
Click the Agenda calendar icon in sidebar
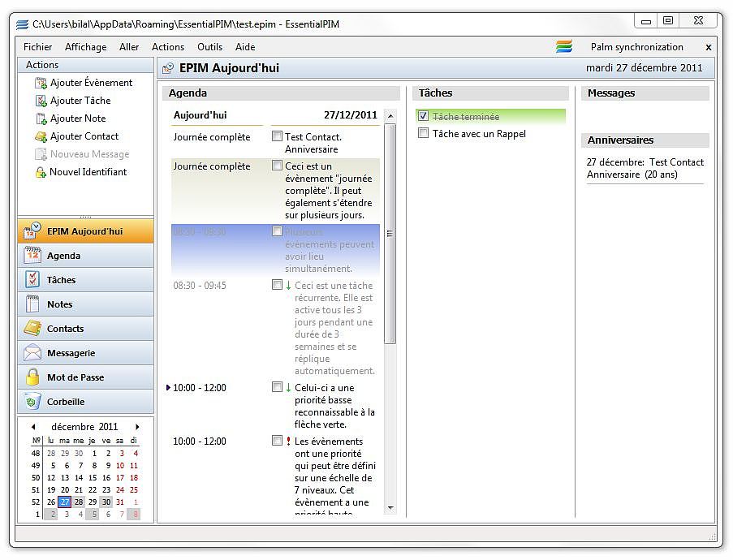coord(32,256)
